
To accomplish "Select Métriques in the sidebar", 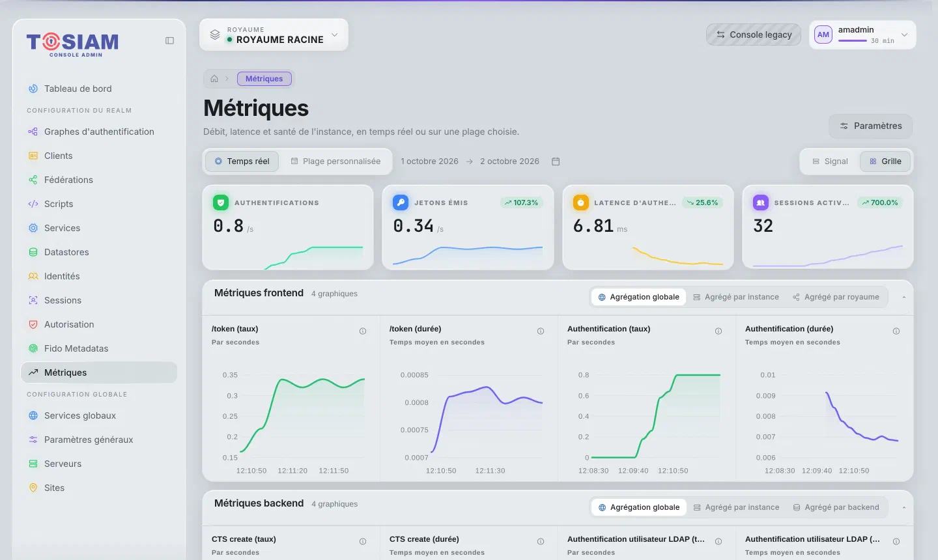I will [99, 372].
